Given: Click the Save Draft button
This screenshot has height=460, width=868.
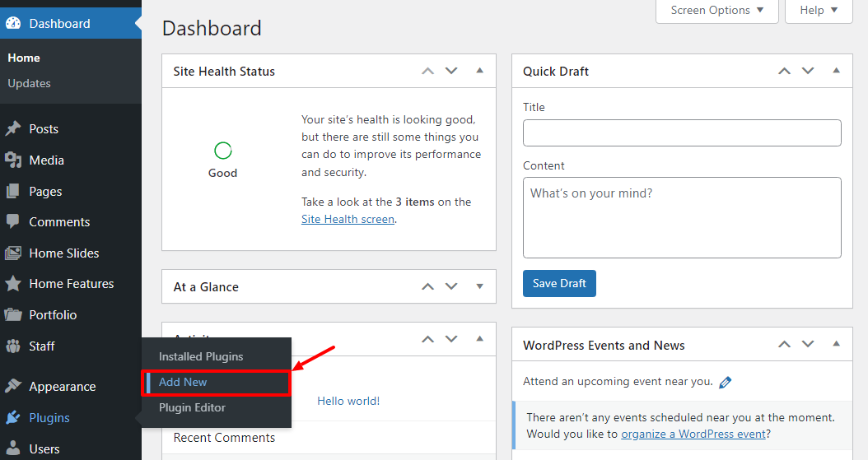Looking at the screenshot, I should coord(559,283).
